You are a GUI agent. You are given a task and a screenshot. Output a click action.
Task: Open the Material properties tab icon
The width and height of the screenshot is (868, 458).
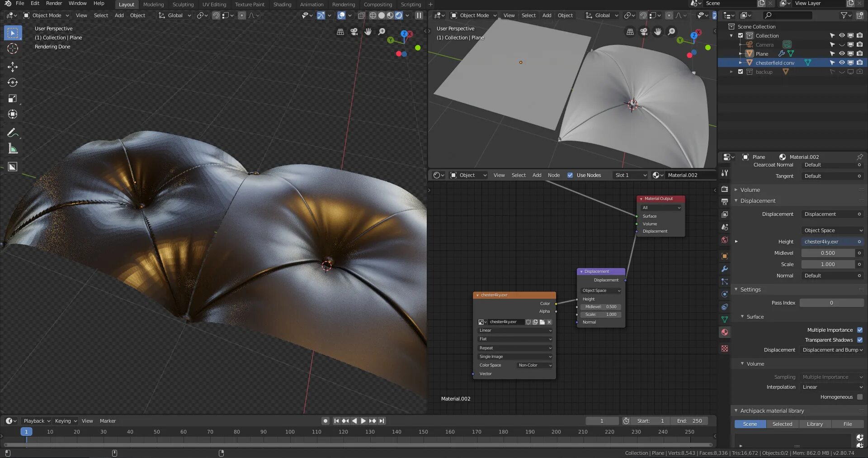(x=725, y=332)
